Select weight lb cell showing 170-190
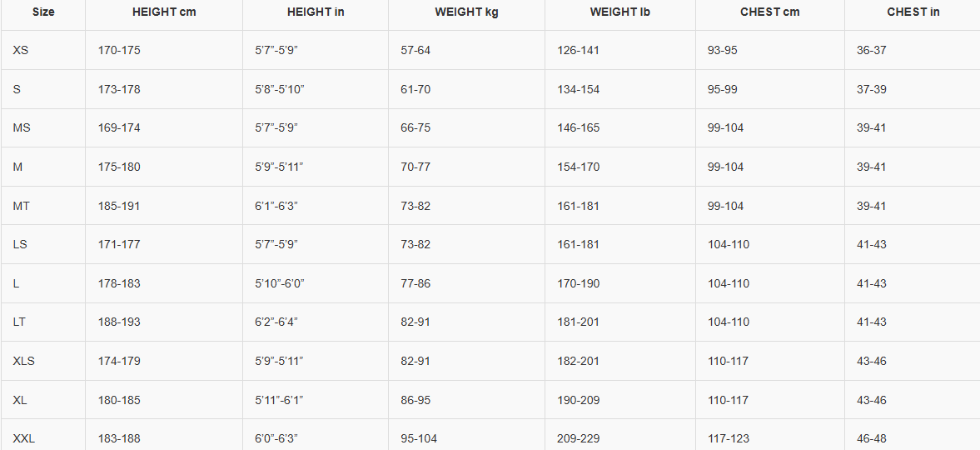This screenshot has height=450, width=980. (579, 283)
